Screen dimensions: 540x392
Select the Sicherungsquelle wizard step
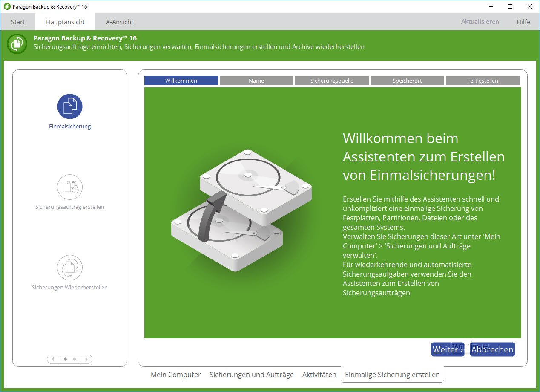click(332, 81)
